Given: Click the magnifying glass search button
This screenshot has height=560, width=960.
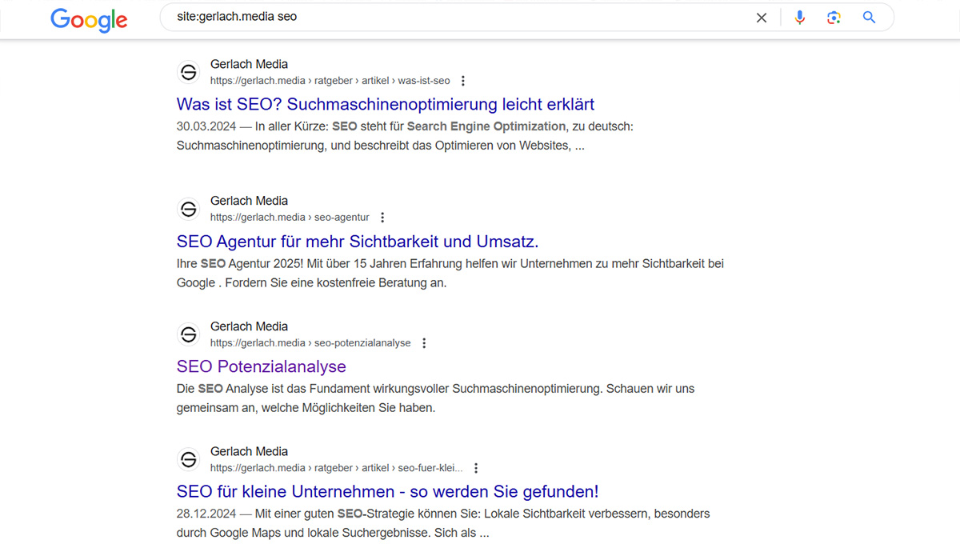Looking at the screenshot, I should point(870,18).
